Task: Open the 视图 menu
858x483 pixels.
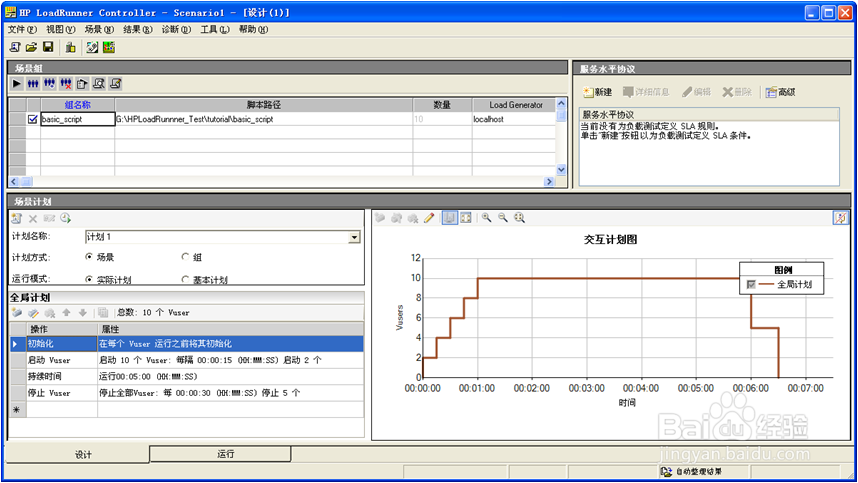Action: (60, 30)
